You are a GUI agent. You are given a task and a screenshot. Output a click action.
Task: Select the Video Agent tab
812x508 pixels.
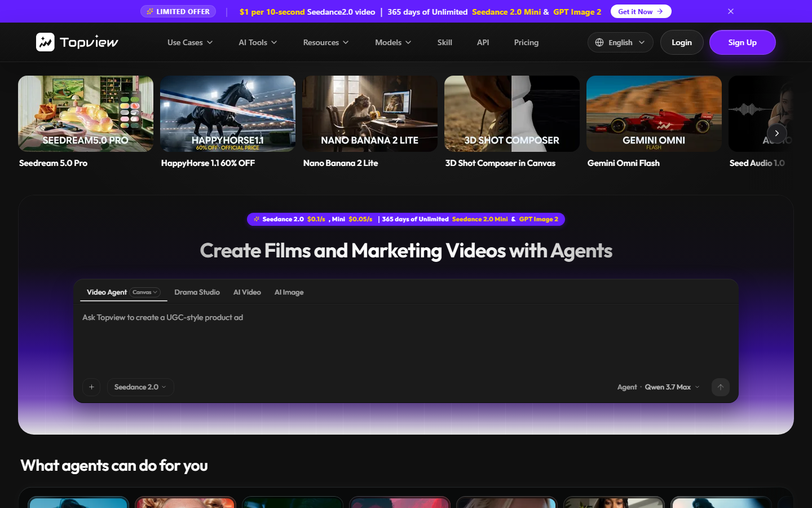click(x=107, y=292)
